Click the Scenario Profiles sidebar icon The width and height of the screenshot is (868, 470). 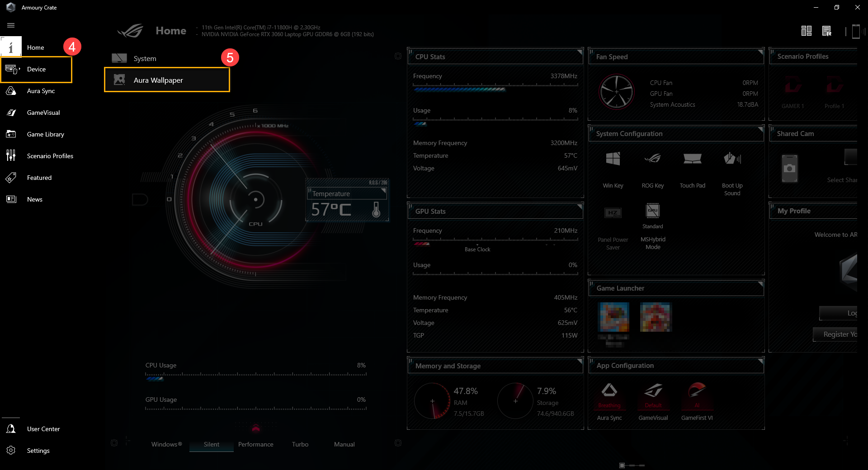click(x=11, y=156)
